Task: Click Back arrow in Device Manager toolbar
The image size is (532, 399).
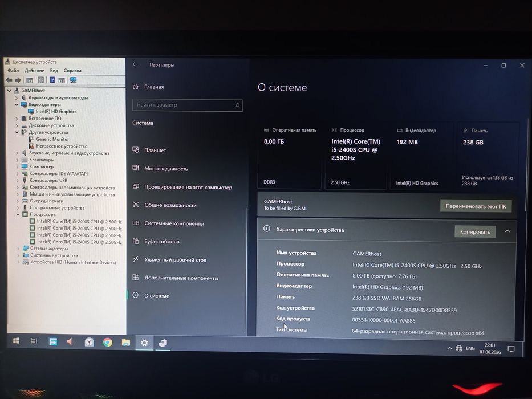Action: [9, 80]
